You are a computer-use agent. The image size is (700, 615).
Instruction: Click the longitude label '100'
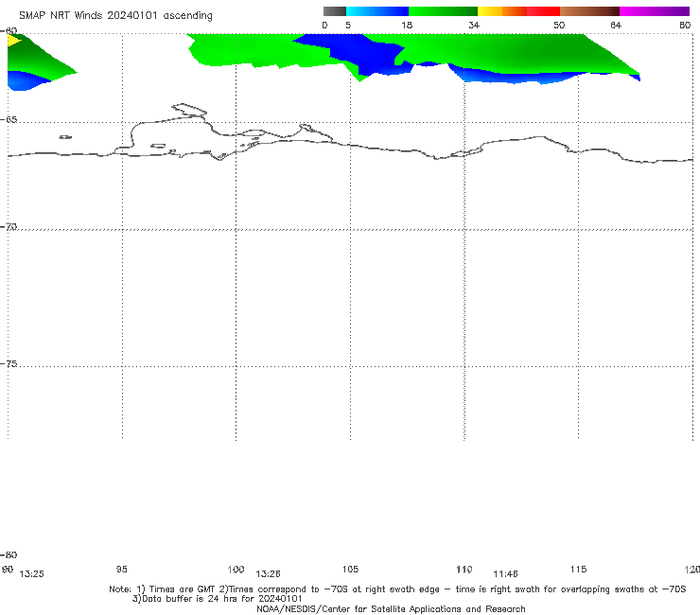[x=236, y=569]
